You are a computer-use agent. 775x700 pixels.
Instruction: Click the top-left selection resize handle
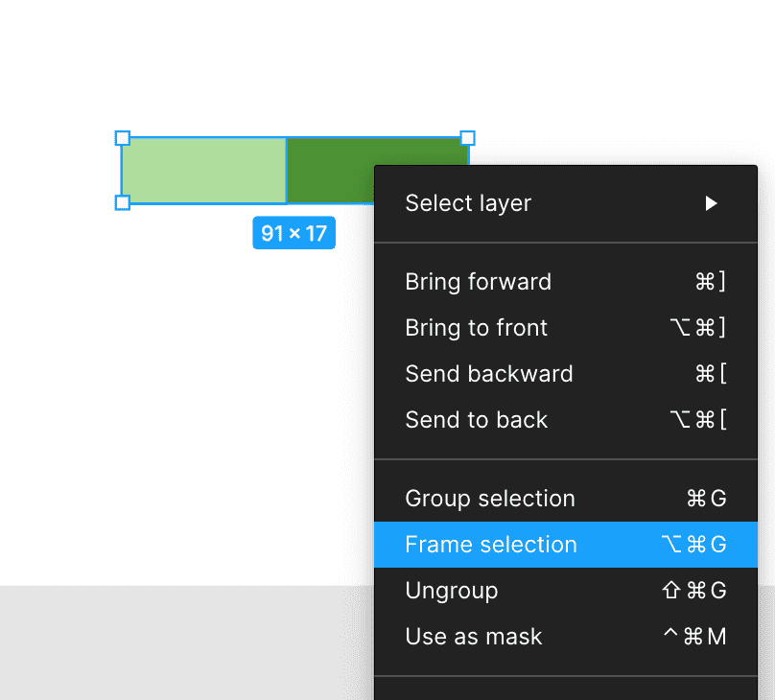point(123,138)
